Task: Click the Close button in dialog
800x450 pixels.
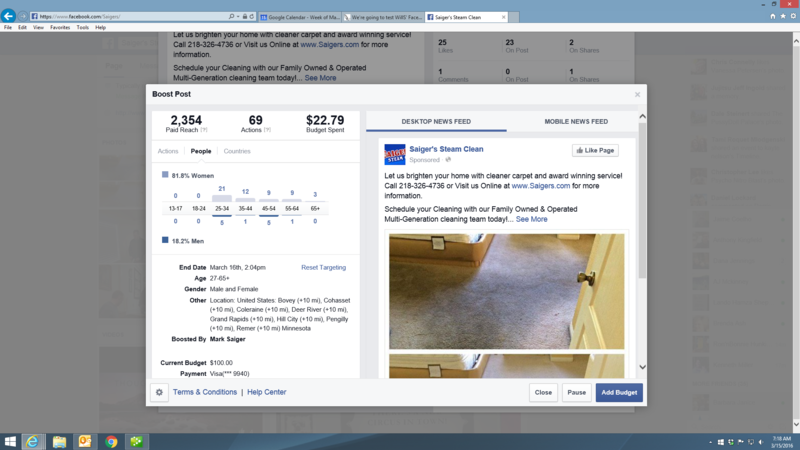Action: tap(543, 392)
